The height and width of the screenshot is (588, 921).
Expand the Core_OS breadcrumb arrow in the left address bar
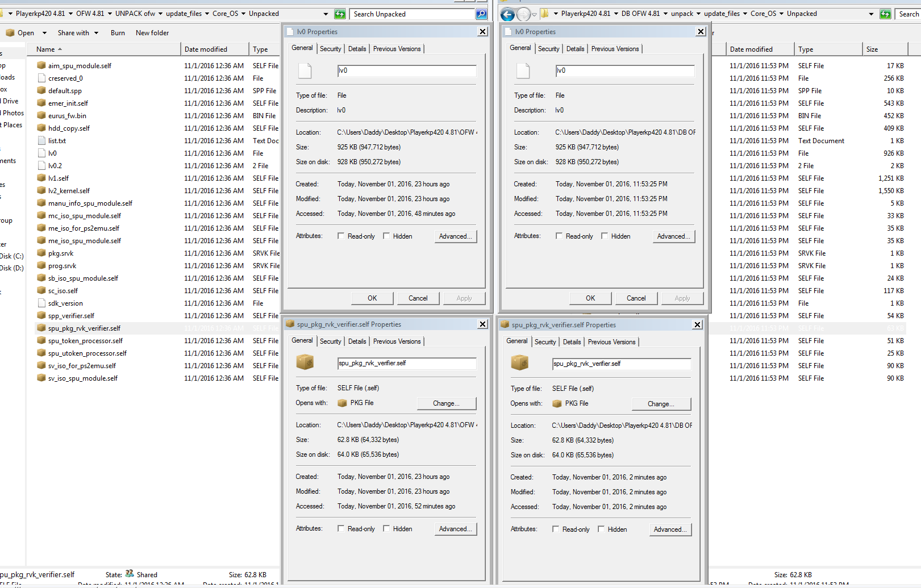point(243,14)
